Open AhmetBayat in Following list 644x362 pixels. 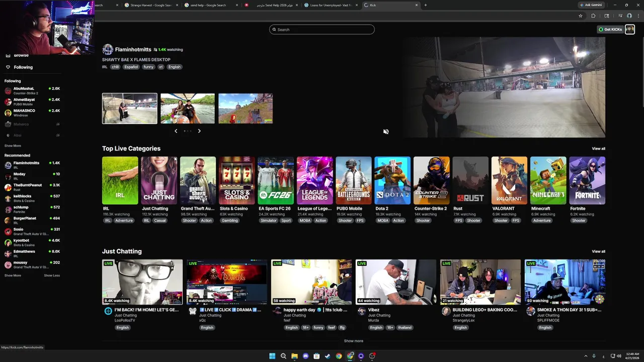(x=32, y=102)
